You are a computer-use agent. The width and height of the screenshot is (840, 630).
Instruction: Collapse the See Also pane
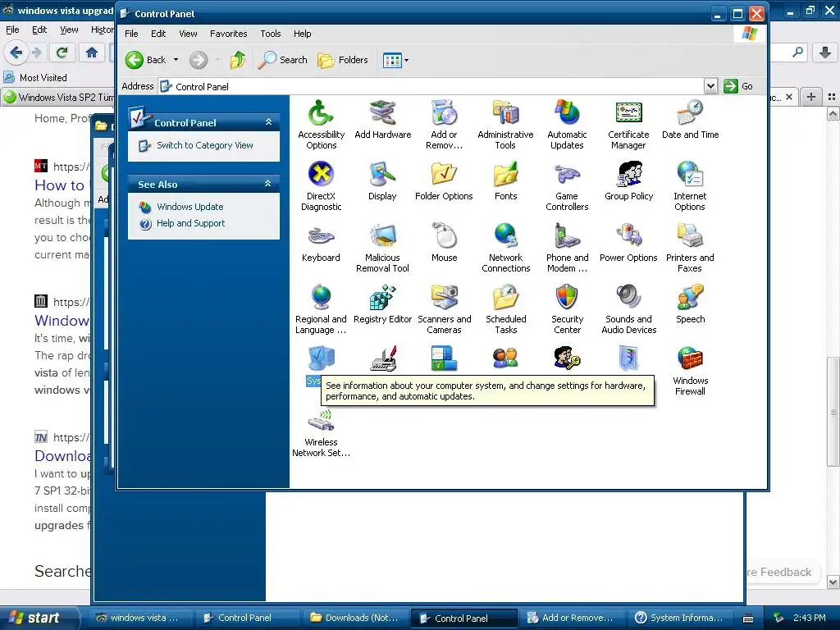click(x=268, y=184)
